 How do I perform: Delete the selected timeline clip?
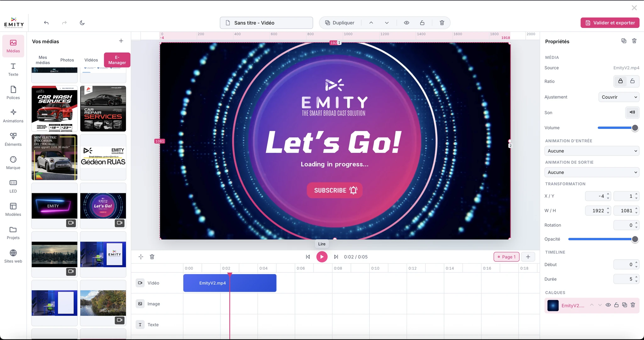coord(152,257)
